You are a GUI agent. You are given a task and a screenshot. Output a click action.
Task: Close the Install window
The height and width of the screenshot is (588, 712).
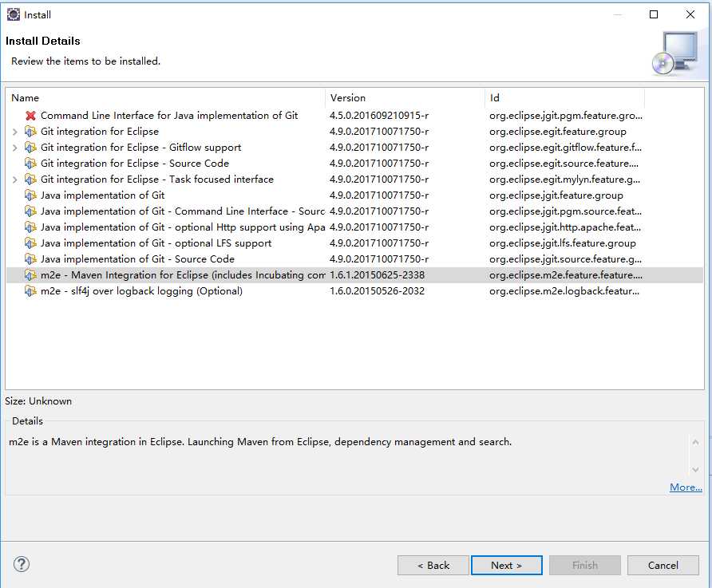pyautogui.click(x=690, y=14)
